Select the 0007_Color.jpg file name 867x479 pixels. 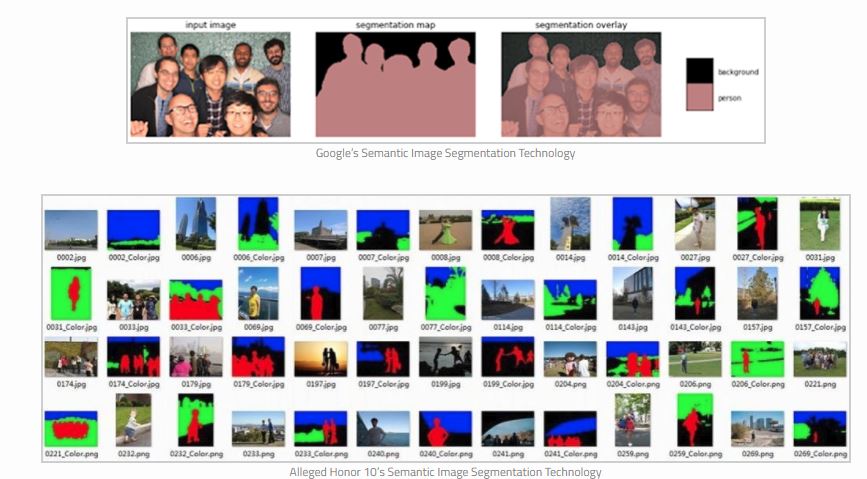click(383, 258)
